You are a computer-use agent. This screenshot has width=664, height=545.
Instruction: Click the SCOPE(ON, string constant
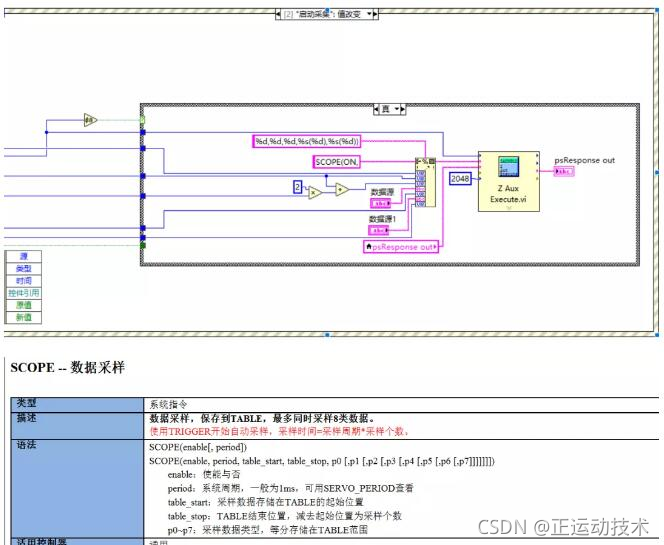pos(337,162)
